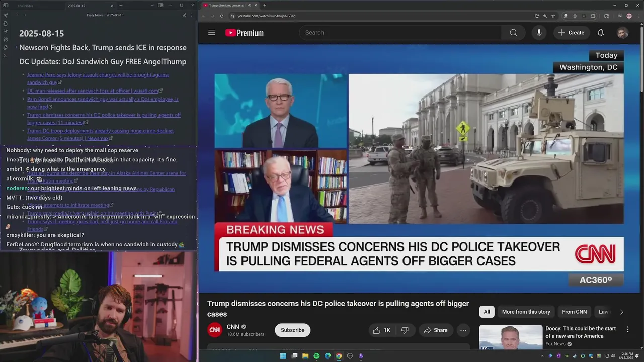Open the Chrome three-dot menu
This screenshot has height=362, width=644.
click(638, 16)
